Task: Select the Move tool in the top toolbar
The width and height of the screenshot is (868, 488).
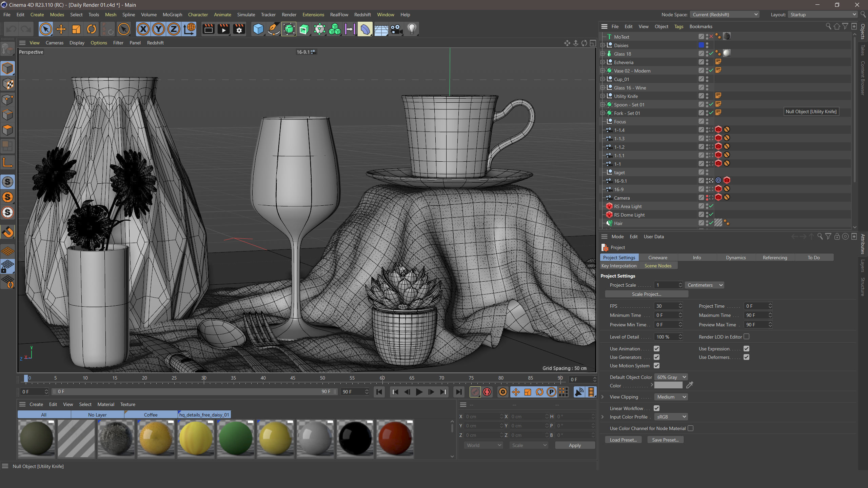Action: [x=61, y=29]
